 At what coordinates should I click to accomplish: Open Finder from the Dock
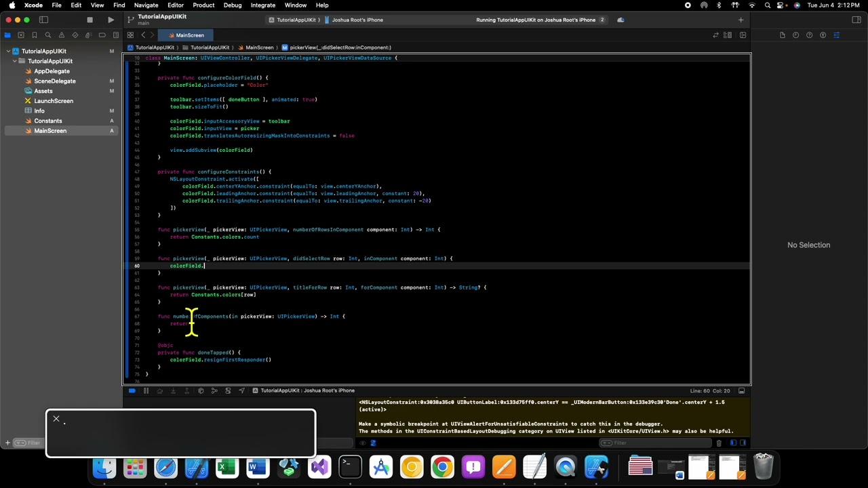[104, 467]
